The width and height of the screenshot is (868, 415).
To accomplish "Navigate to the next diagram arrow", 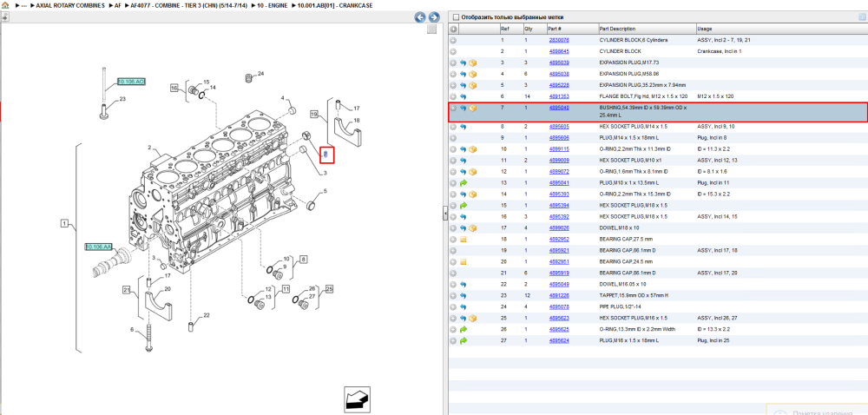I will pos(434,17).
